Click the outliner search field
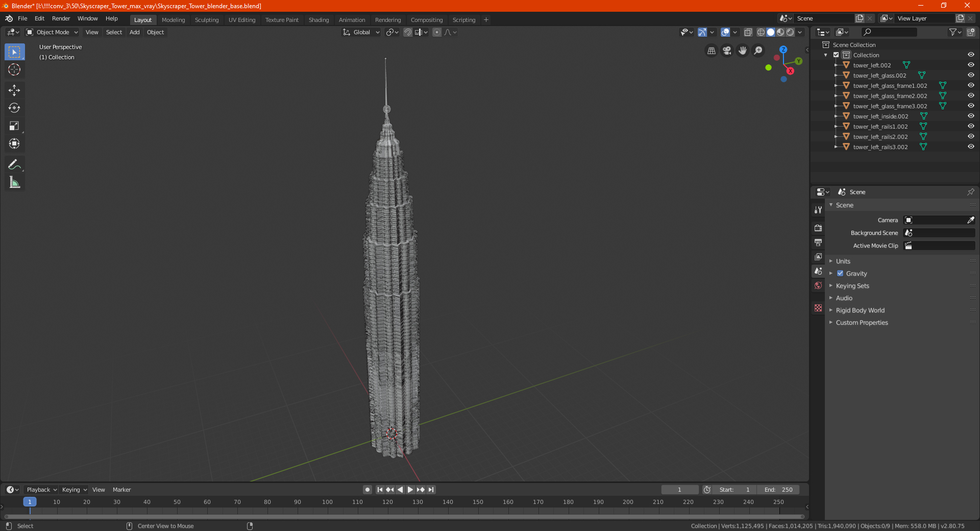The image size is (980, 531). point(889,32)
